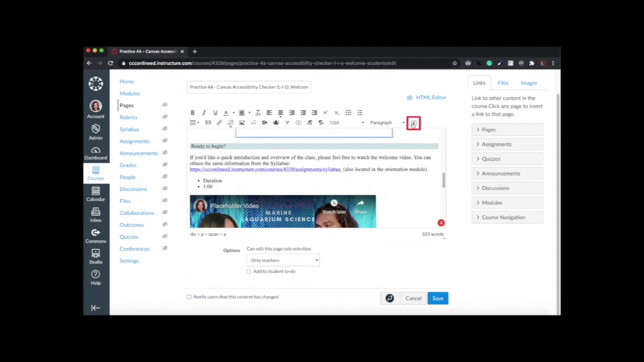This screenshot has width=644, height=362.
Task: Toggle visibility eye icon next to Discussions
Action: click(x=165, y=189)
